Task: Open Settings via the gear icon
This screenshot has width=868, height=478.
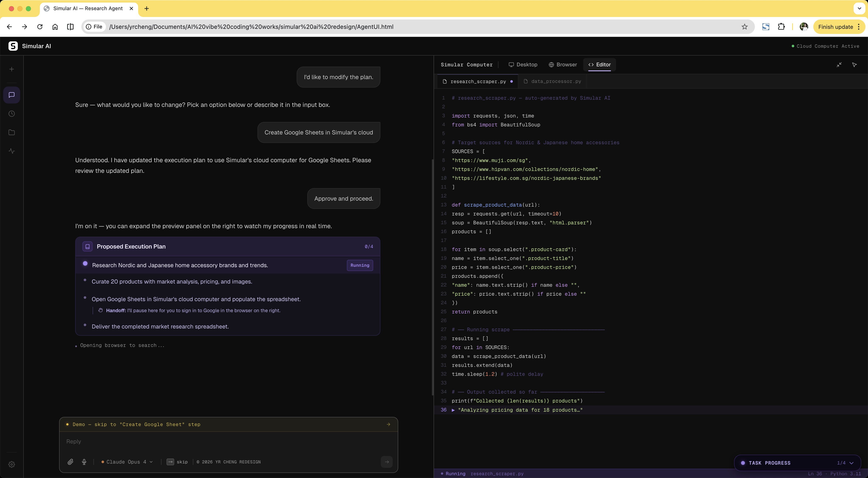Action: pos(11,464)
